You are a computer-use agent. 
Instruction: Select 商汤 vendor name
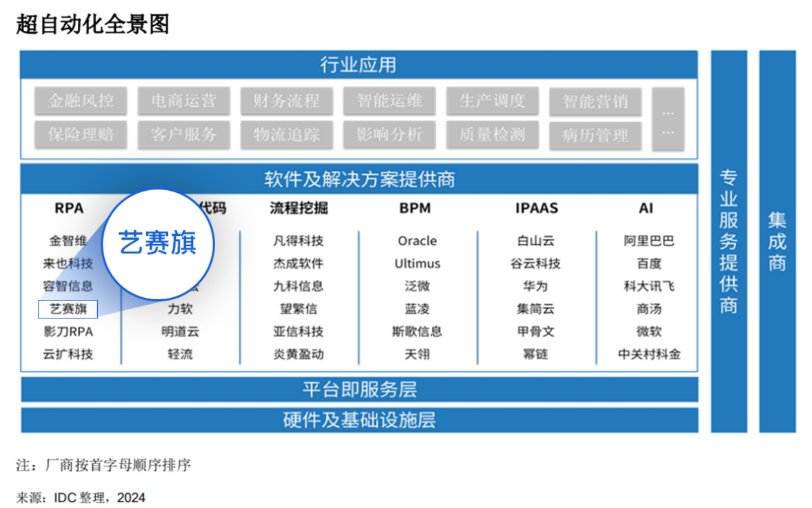click(x=649, y=309)
